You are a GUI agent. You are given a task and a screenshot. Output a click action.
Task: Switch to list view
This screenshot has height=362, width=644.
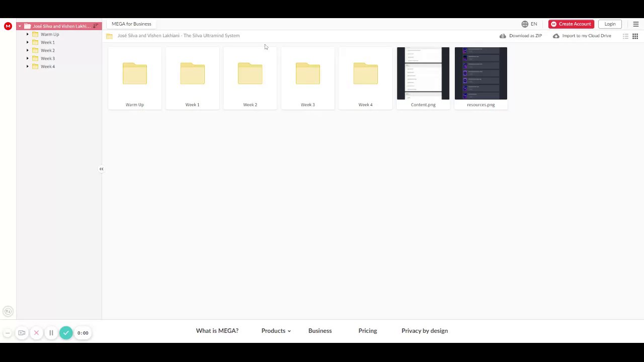[x=625, y=36]
